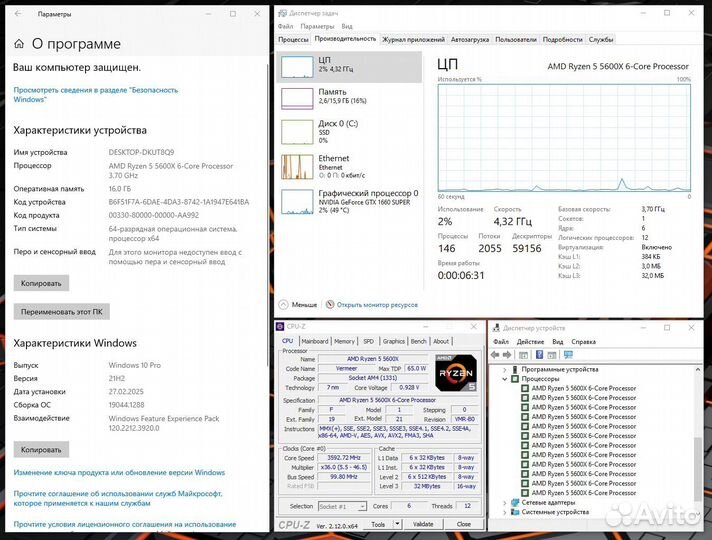Switch to the Пользователи tab
The height and width of the screenshot is (540, 712).
pos(516,40)
